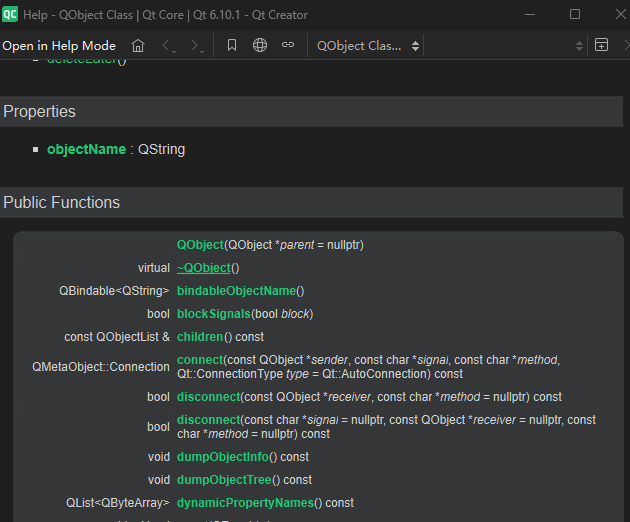Open disconnect link with receiver parameter first

(209, 397)
